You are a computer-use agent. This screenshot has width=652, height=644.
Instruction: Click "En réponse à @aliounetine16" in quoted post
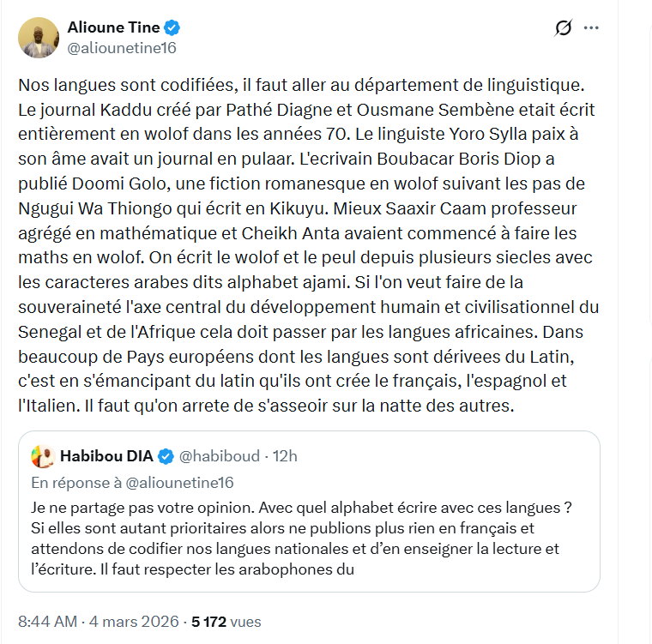coord(132,482)
